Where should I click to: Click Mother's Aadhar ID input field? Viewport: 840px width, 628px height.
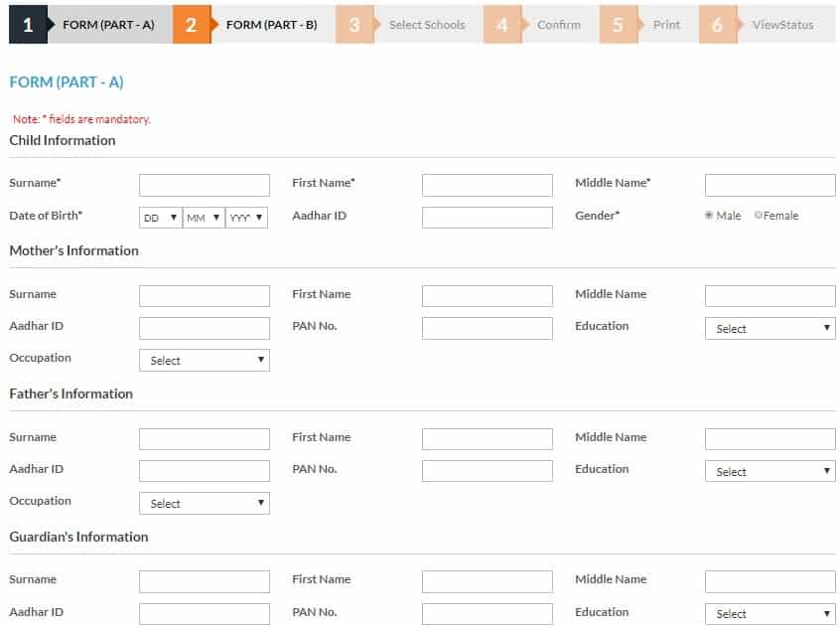[205, 328]
